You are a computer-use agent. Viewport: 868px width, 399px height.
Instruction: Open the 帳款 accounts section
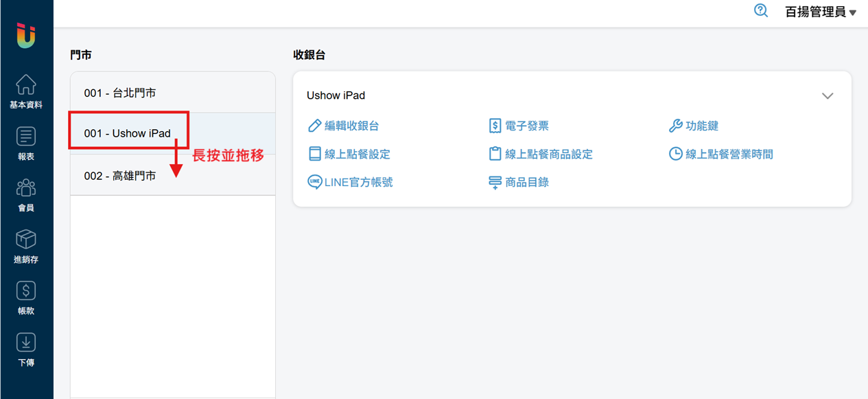(x=26, y=297)
